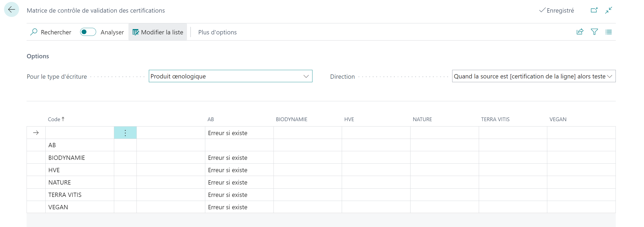Switch the list layout view icon
Image resolution: width=644 pixels, height=227 pixels.
609,32
